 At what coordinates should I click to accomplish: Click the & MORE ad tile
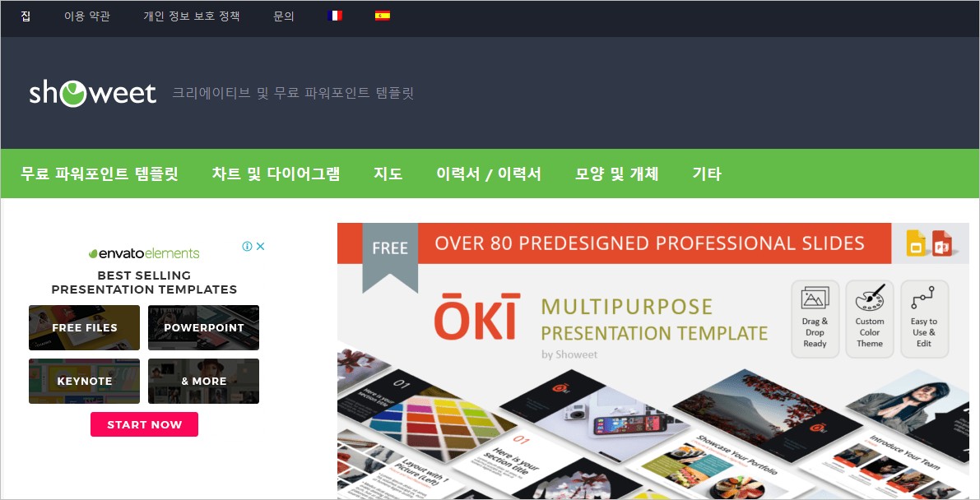point(204,382)
